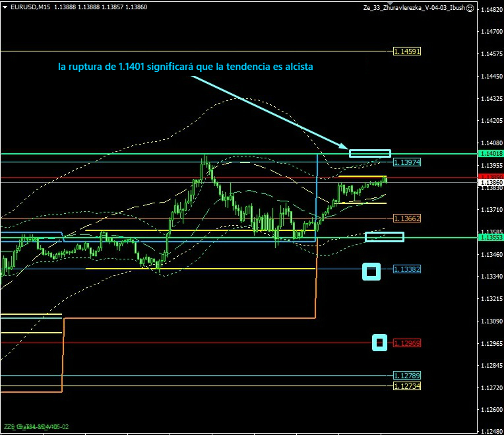Select the current price 1.13860 scale tag

(x=489, y=182)
